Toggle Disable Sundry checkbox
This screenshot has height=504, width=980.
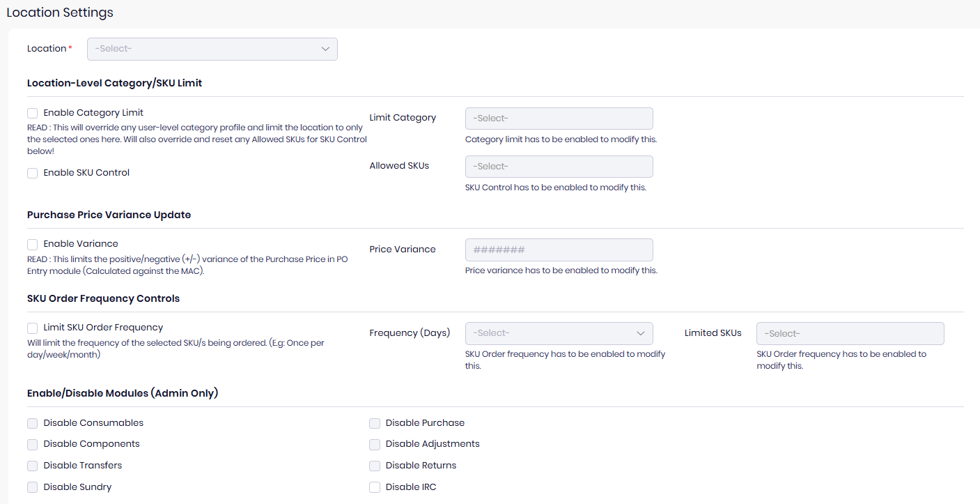pyautogui.click(x=33, y=487)
